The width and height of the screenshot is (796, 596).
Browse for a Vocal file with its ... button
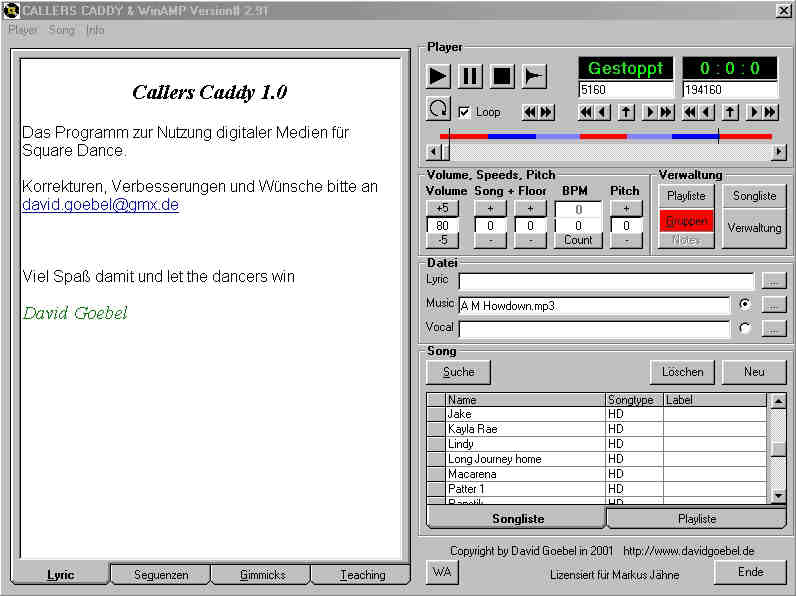[x=774, y=328]
